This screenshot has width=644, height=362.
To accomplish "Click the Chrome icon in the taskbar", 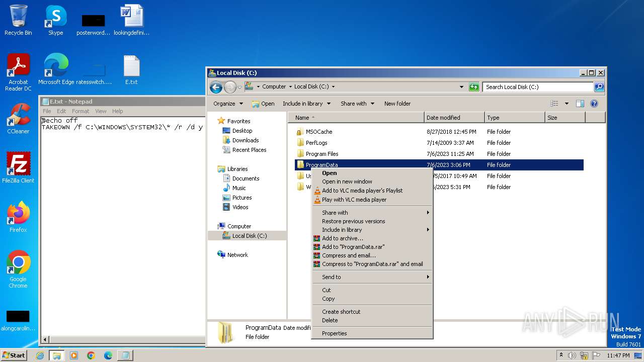I will click(91, 355).
